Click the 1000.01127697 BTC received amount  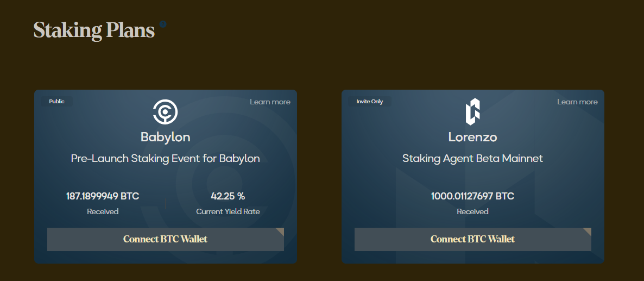[472, 196]
